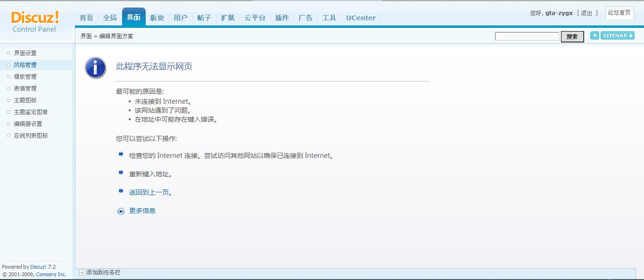Open the 用户 menu tab

(181, 17)
